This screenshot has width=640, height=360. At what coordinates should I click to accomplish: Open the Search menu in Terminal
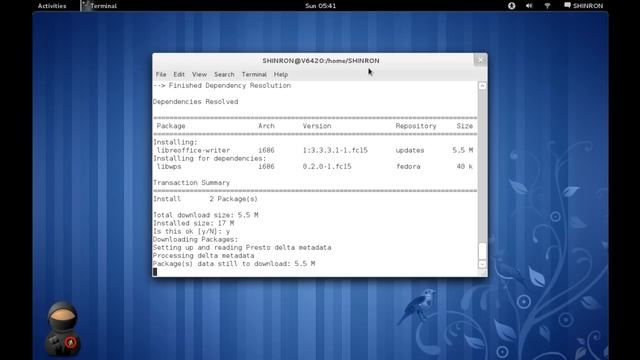(224, 74)
